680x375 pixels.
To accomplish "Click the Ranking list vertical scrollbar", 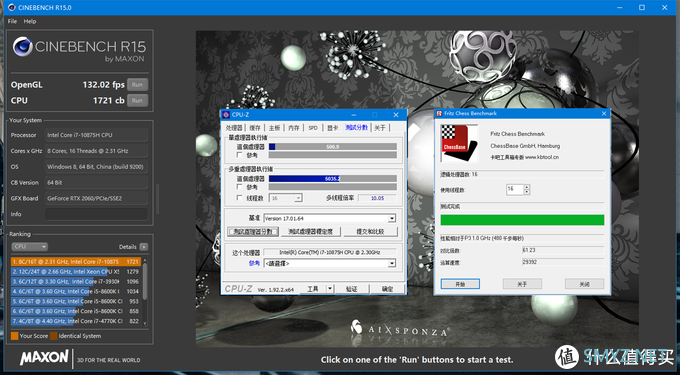I will tap(145, 291).
